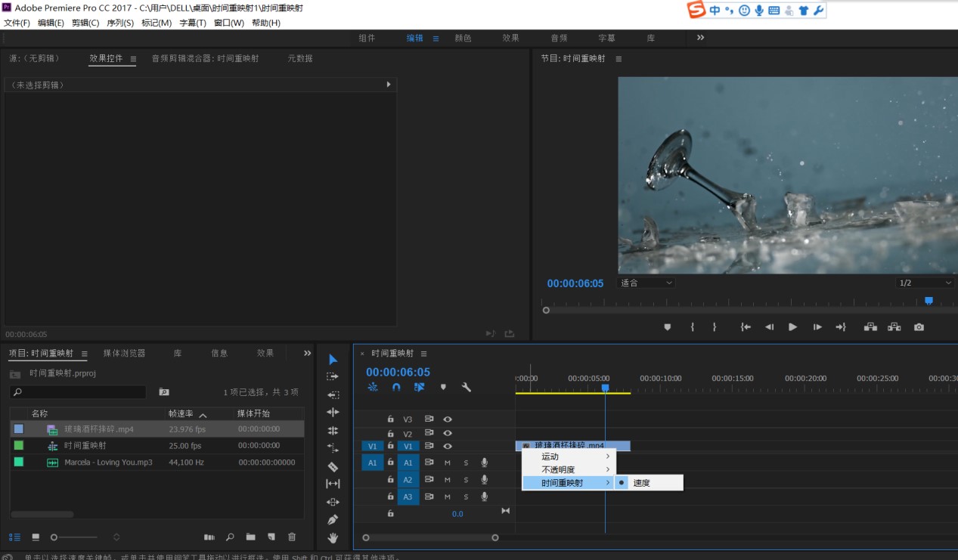Click the Export Frame camera icon
The width and height of the screenshot is (958, 560).
coord(918,327)
